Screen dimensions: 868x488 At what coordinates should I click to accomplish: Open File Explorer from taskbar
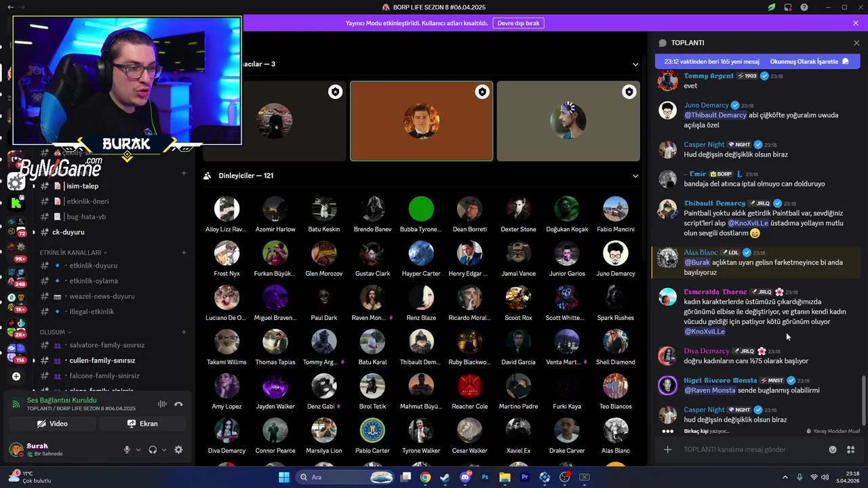[x=505, y=477]
